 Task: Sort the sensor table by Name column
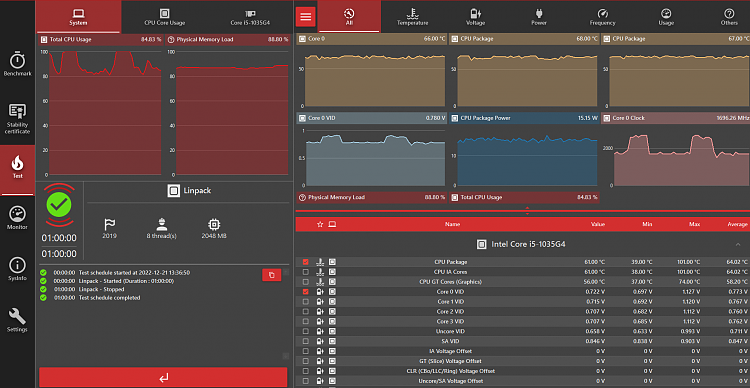[452, 224]
